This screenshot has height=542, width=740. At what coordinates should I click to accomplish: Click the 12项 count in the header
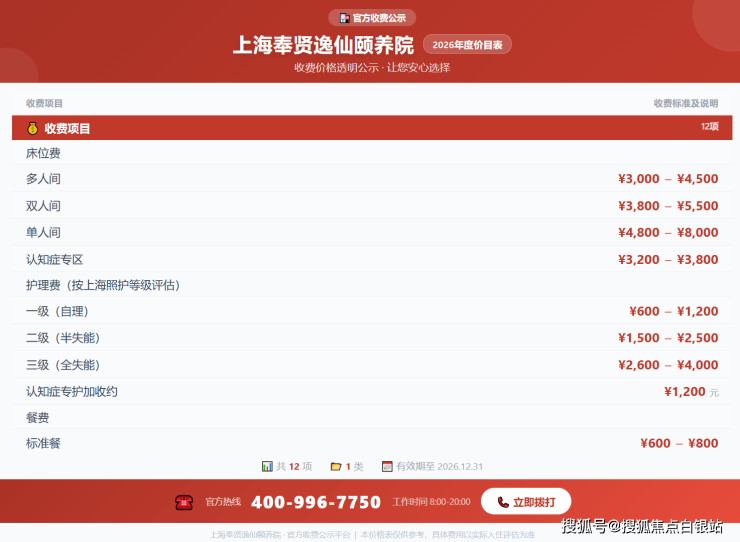pos(709,126)
